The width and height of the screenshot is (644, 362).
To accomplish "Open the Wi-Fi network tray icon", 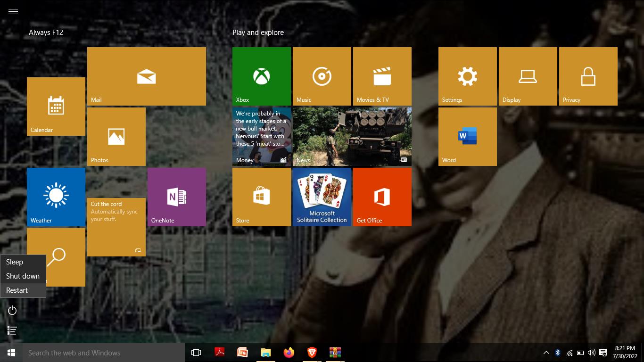I will coord(570,353).
